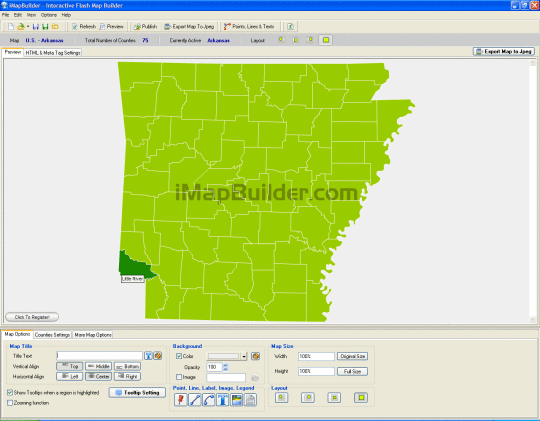This screenshot has height=421, width=540.
Task: Open title font settings T icon
Action: tap(148, 356)
